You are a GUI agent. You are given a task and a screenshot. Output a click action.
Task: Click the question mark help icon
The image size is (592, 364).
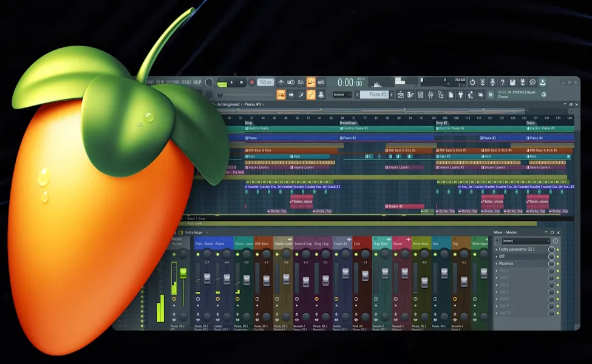pyautogui.click(x=503, y=83)
